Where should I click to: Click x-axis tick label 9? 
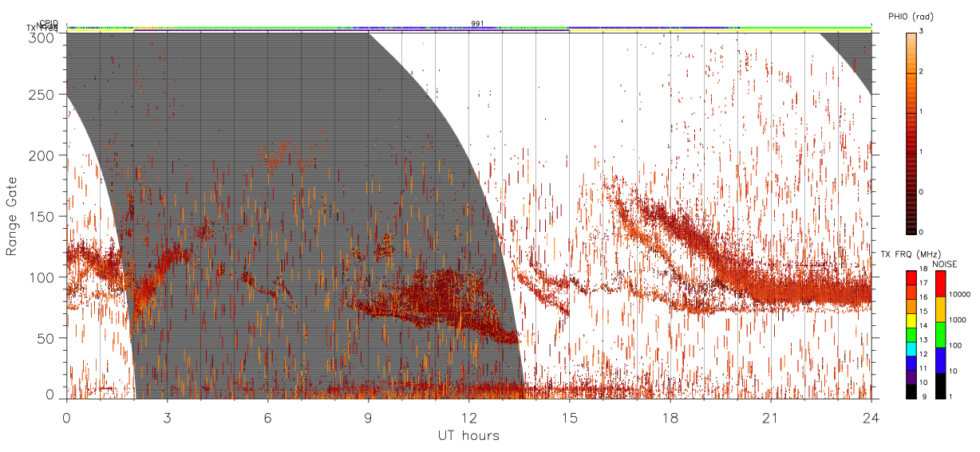369,417
